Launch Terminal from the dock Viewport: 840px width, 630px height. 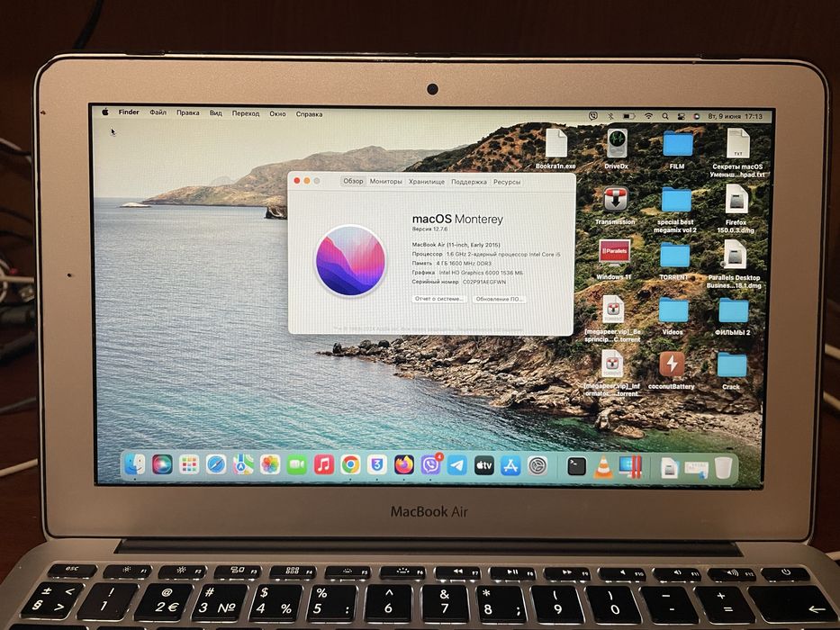[x=576, y=466]
